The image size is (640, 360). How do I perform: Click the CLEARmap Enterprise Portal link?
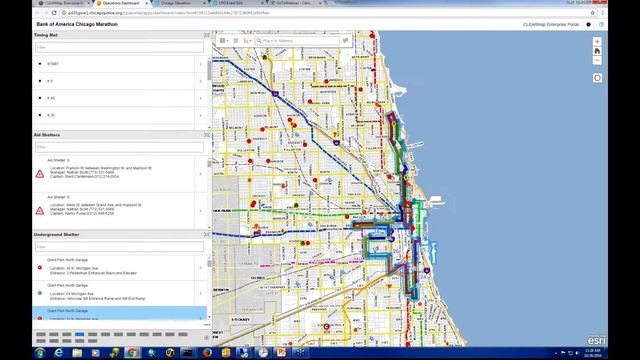click(551, 24)
